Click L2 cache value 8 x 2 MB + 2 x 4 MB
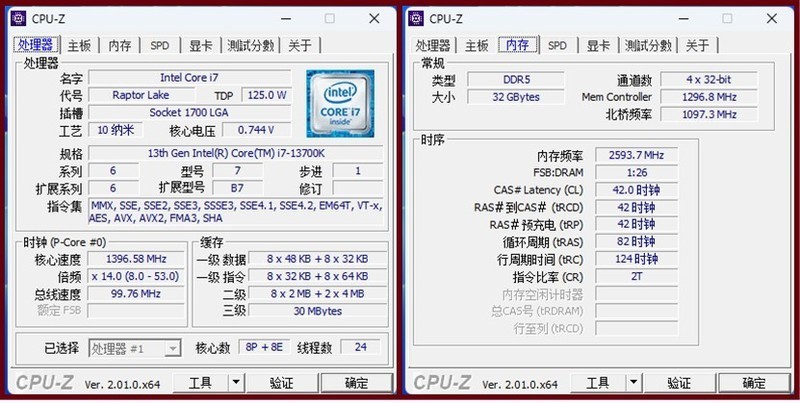Image resolution: width=800 pixels, height=403 pixels. (x=317, y=294)
